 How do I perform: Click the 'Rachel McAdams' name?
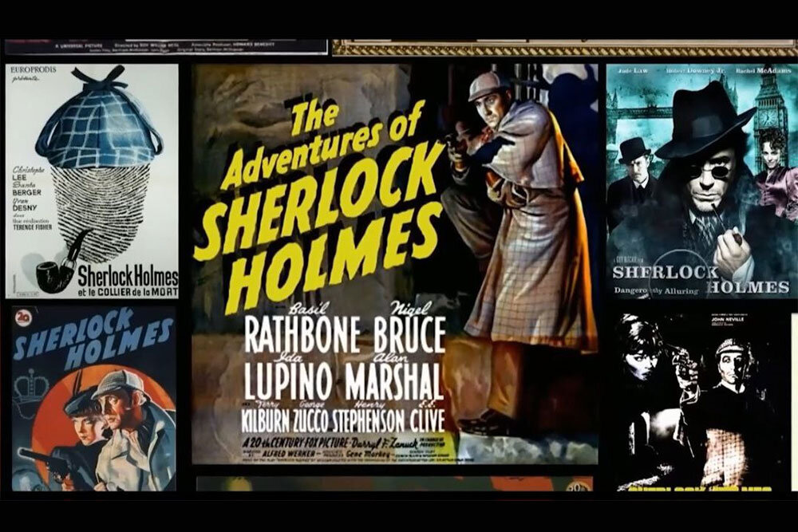click(x=764, y=71)
